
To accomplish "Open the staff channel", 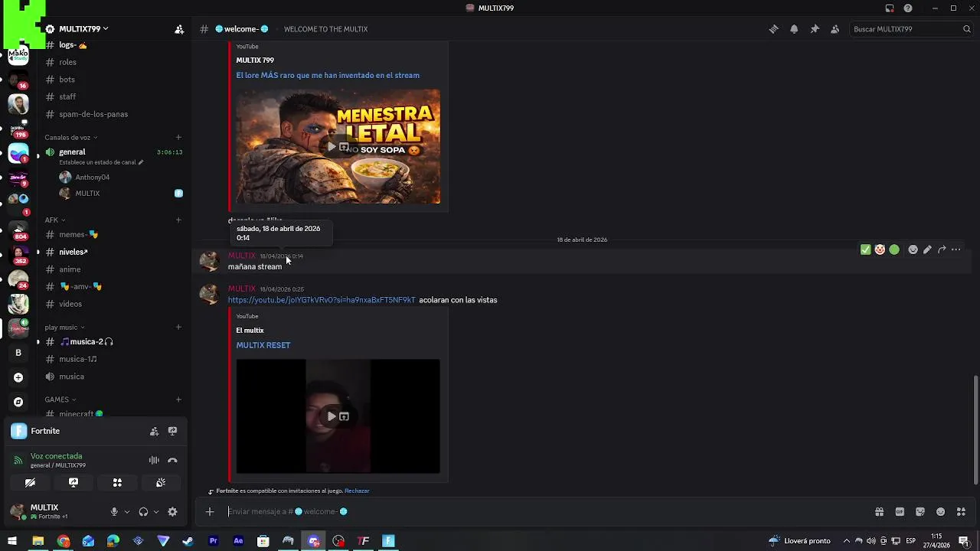I will point(113,96).
